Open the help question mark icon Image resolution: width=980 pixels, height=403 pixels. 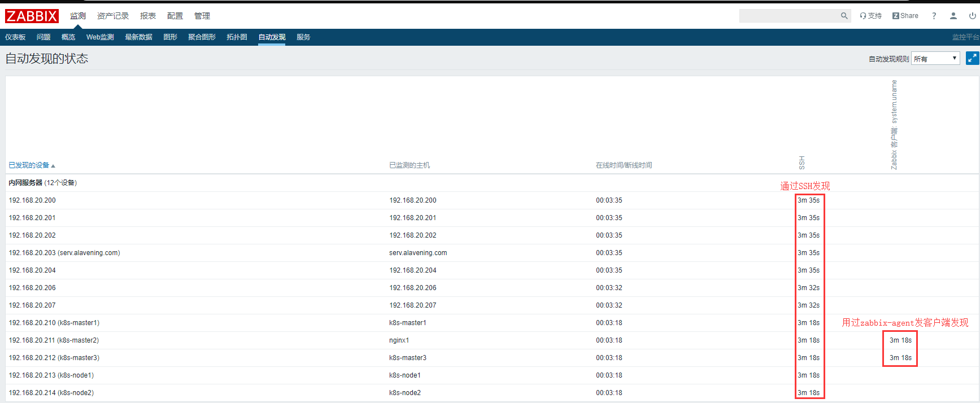934,16
